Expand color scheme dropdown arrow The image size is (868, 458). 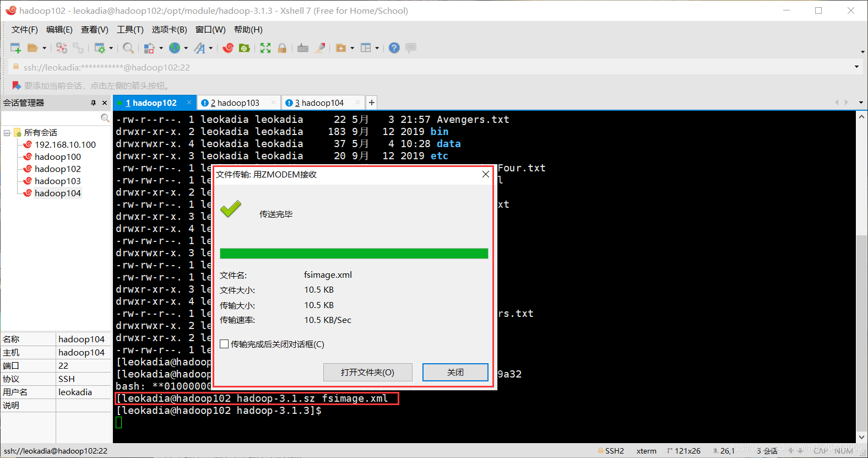click(x=161, y=49)
